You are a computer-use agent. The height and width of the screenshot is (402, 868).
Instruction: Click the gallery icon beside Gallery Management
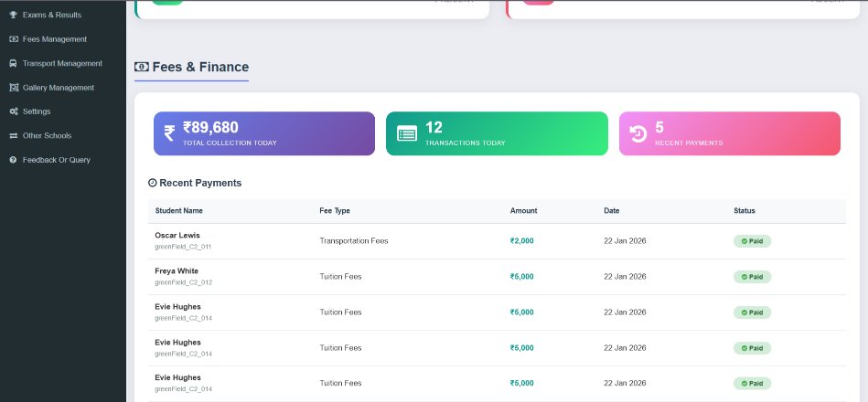click(x=14, y=88)
